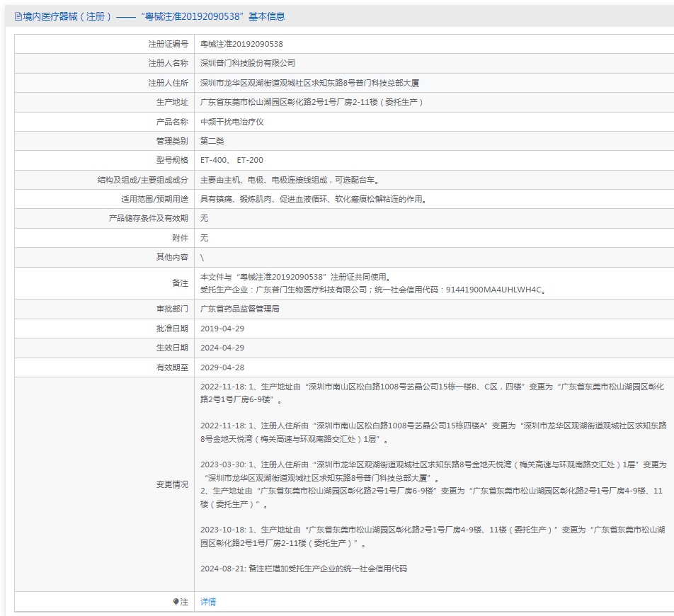This screenshot has height=616, width=674.
Task: Click the approval date 2019-04-29
Action: click(222, 329)
